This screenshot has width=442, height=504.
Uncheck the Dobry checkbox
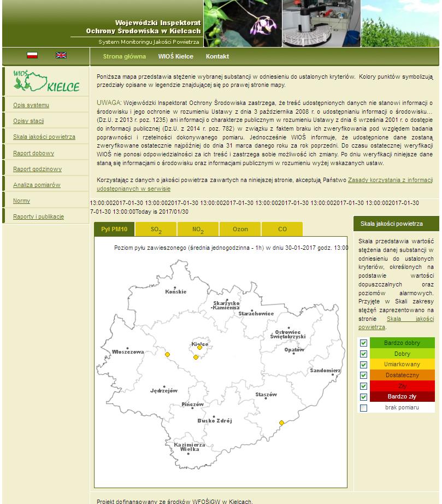[x=363, y=354]
